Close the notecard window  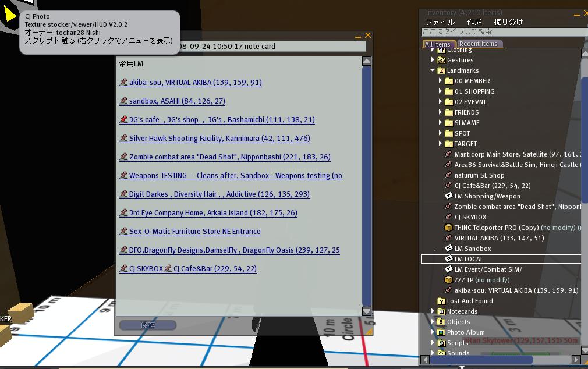coord(368,36)
